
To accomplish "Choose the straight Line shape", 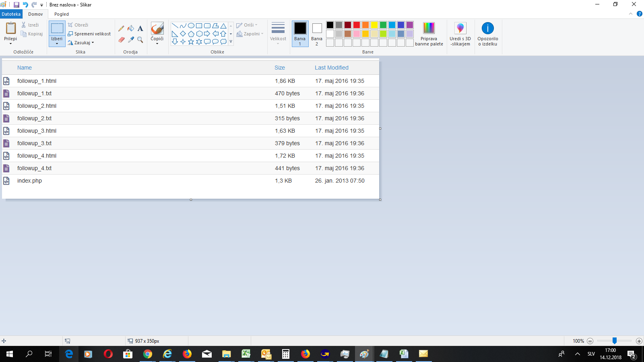I will [x=175, y=26].
